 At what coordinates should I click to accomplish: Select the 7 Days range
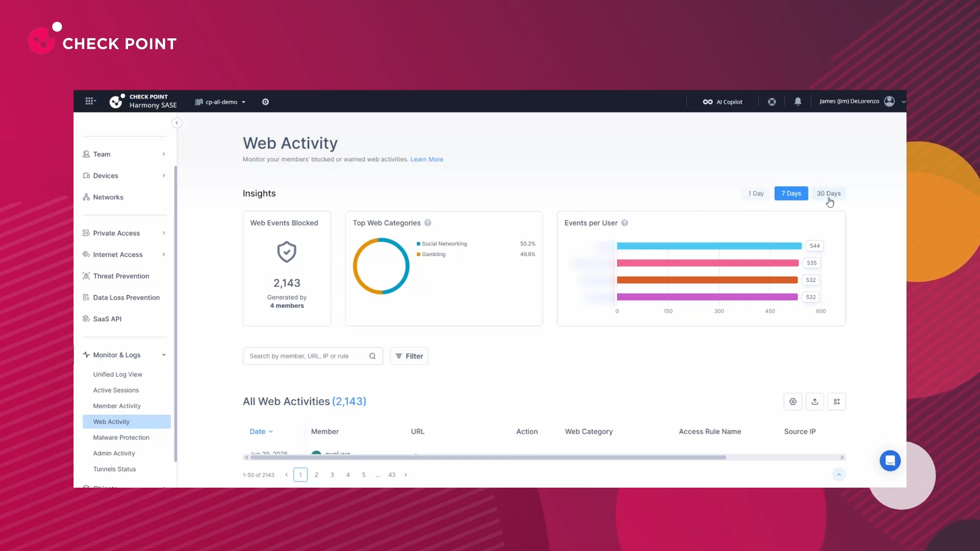pos(791,193)
